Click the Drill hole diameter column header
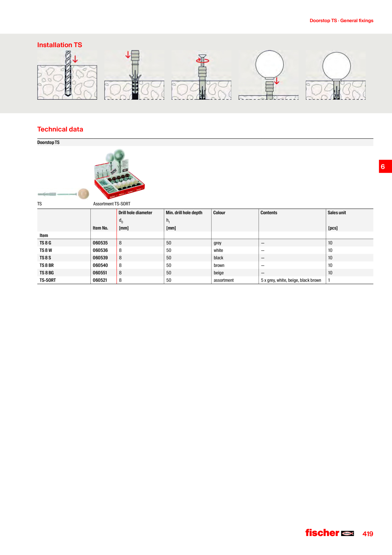 [x=135, y=213]
